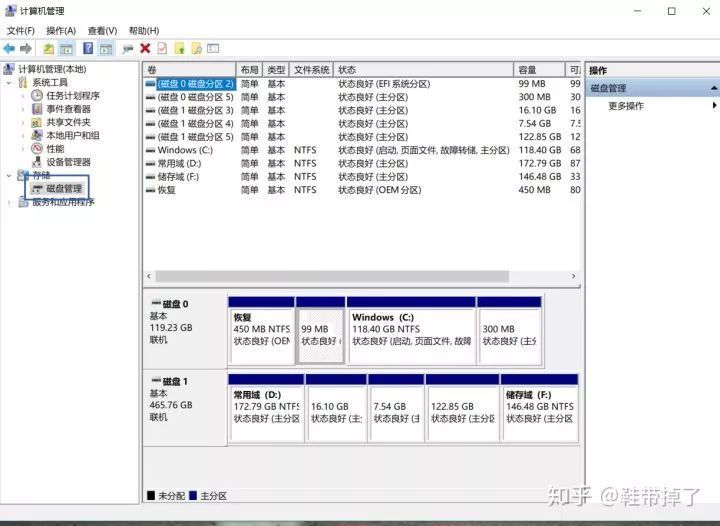This screenshot has width=720, height=526.
Task: Click the scroll-right arrow of the volume list
Action: pyautogui.click(x=574, y=276)
